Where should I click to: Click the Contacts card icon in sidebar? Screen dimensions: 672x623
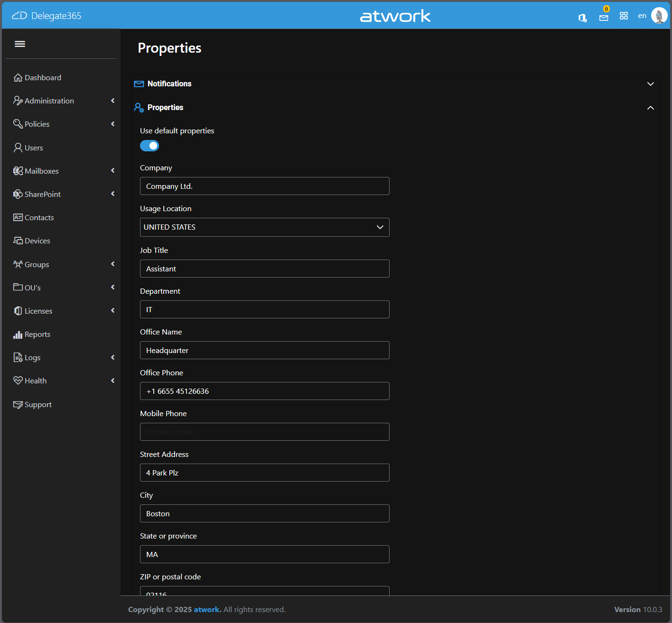pyautogui.click(x=18, y=217)
